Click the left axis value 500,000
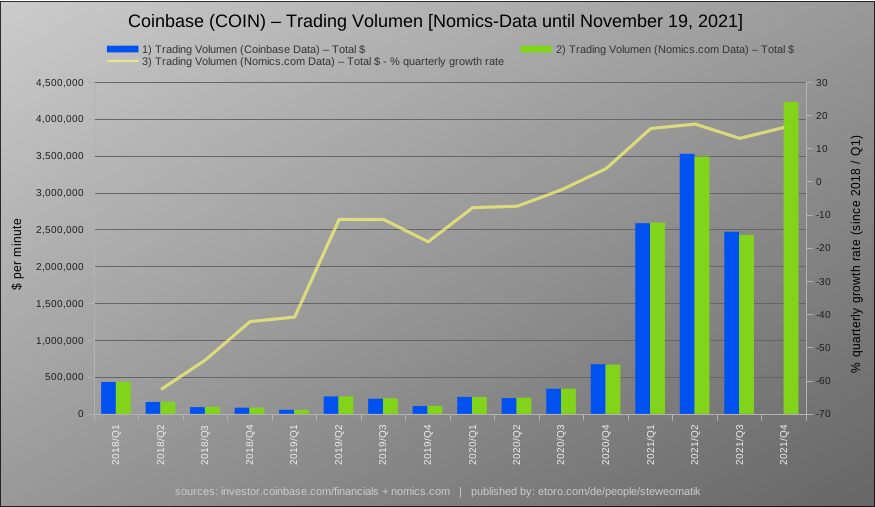The width and height of the screenshot is (875, 507). click(64, 377)
